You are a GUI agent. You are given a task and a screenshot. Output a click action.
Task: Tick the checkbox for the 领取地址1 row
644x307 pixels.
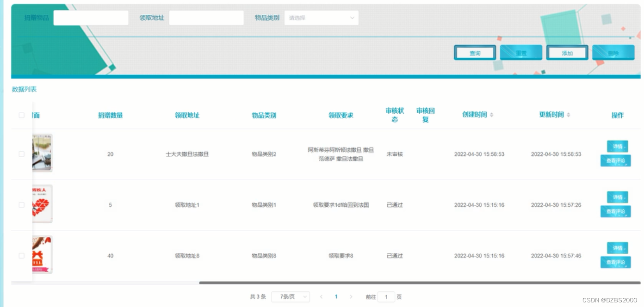click(21, 205)
